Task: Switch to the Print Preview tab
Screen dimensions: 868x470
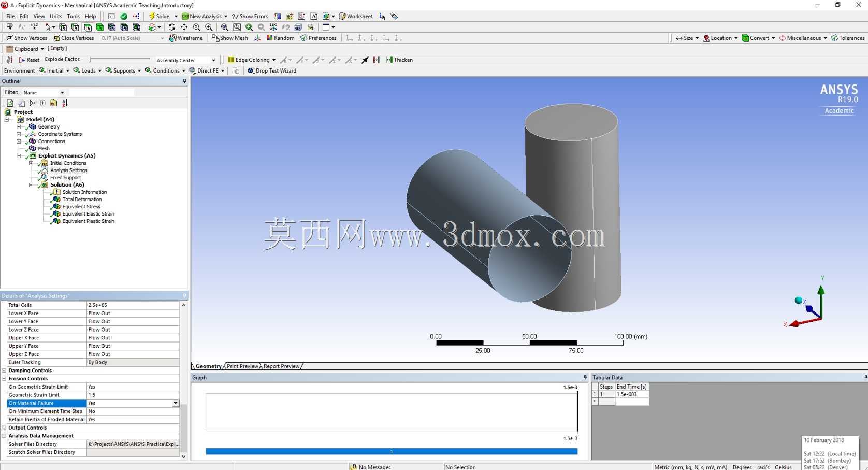Action: tap(242, 366)
